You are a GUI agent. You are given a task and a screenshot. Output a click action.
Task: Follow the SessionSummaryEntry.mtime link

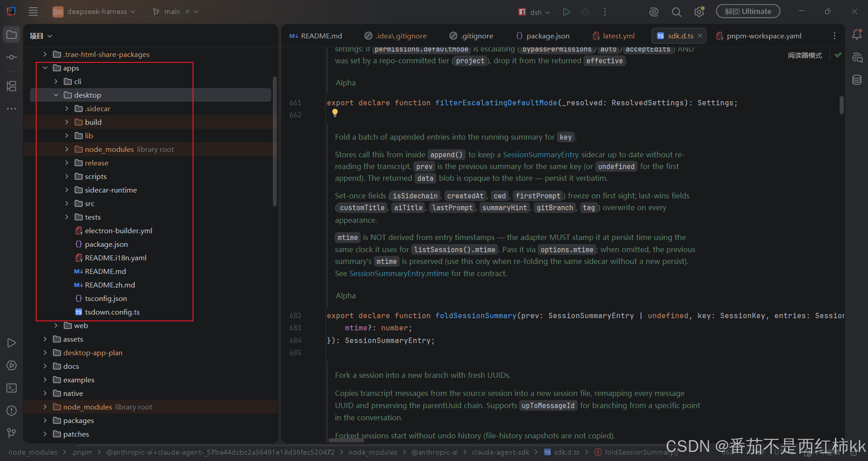click(x=399, y=273)
